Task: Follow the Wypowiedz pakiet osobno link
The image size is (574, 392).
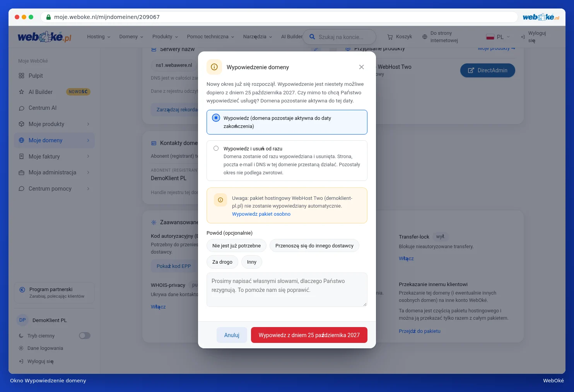Action: point(261,214)
